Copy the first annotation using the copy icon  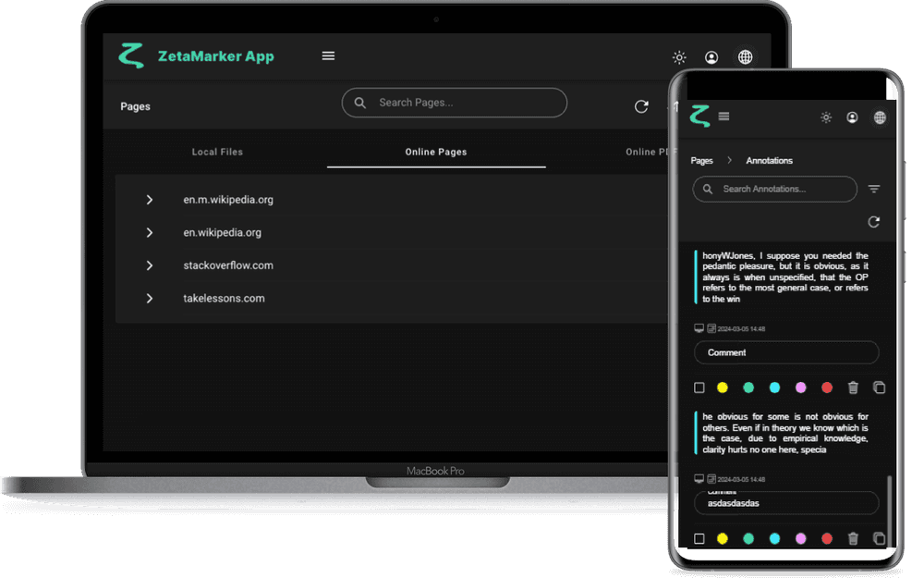point(879,387)
